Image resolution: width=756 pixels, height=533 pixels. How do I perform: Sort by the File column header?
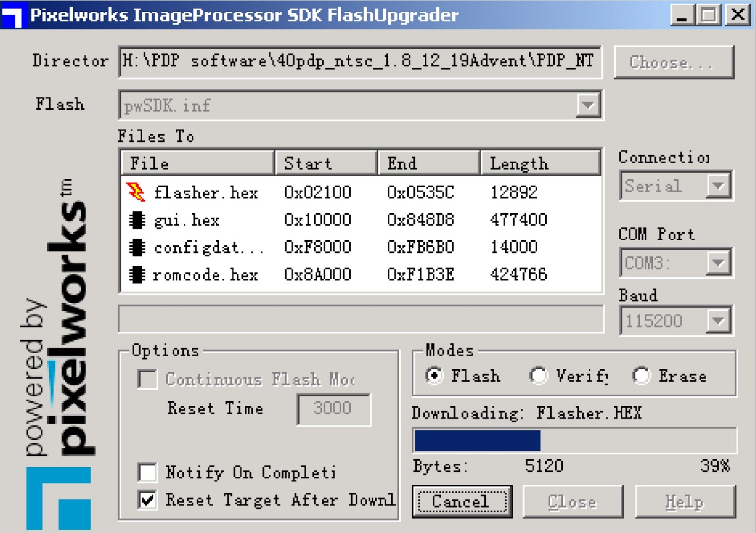[x=198, y=163]
